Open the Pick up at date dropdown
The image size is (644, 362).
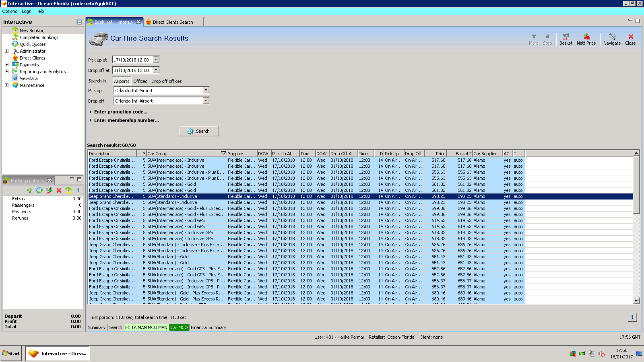pos(156,60)
